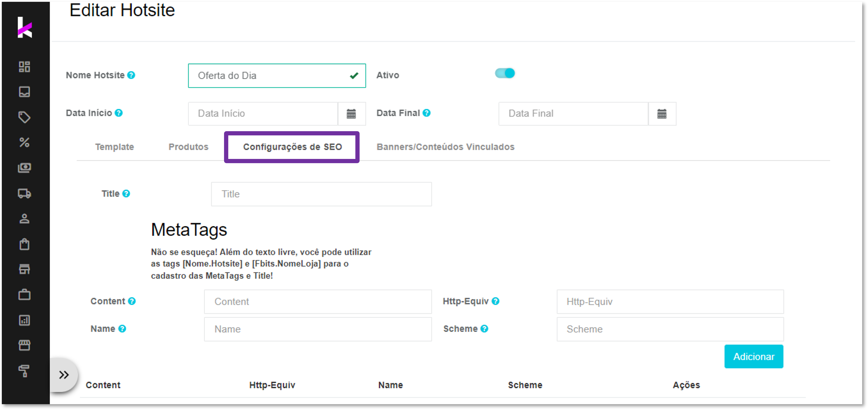Screen dimensions: 868x410
Task: Click the Adicionar button
Action: click(754, 356)
